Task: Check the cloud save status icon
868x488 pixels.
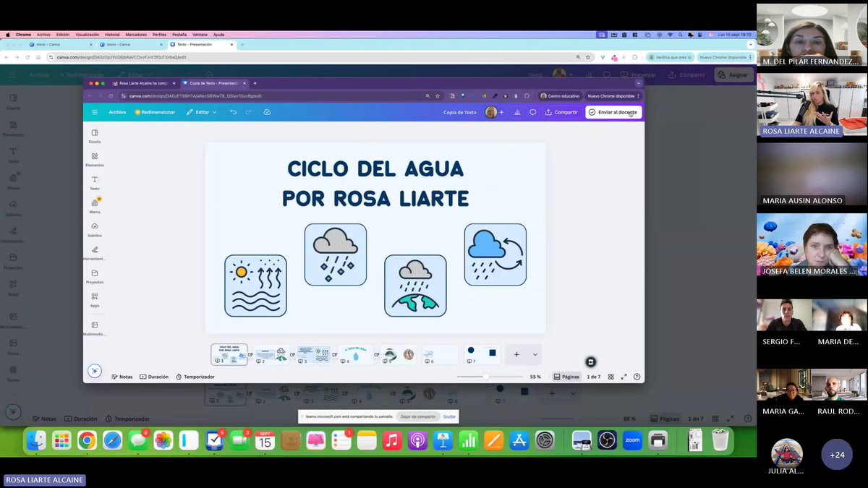Action: pos(267,112)
